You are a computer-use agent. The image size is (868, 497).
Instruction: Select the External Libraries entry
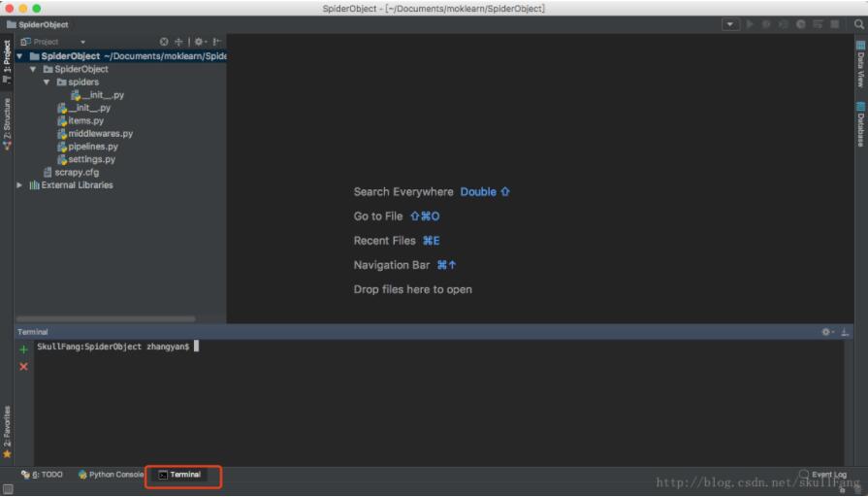click(72, 185)
